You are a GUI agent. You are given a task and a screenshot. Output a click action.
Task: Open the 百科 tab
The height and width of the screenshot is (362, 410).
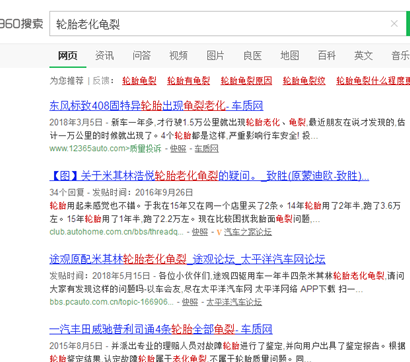tap(326, 55)
